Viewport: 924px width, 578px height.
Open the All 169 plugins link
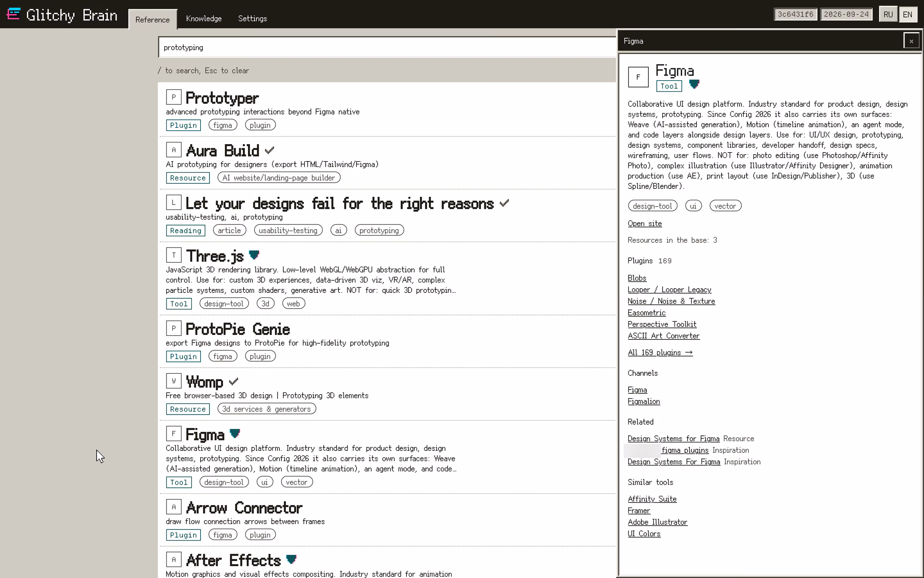(660, 353)
